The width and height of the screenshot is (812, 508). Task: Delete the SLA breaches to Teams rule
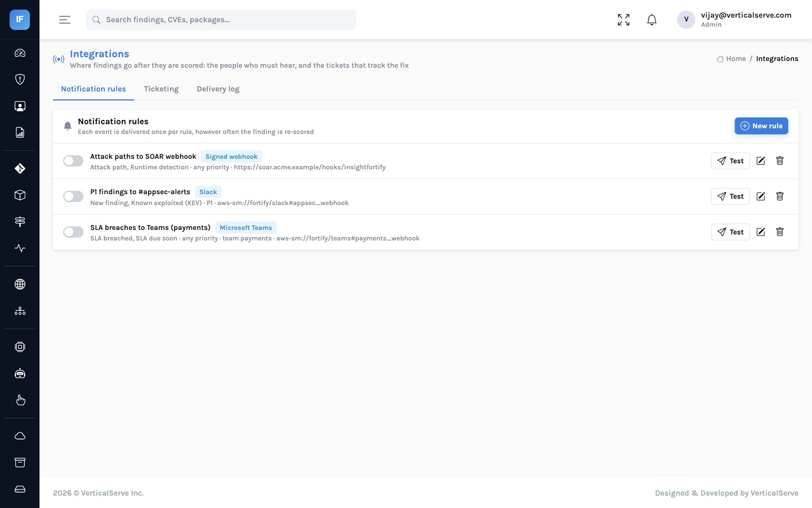[x=780, y=232]
